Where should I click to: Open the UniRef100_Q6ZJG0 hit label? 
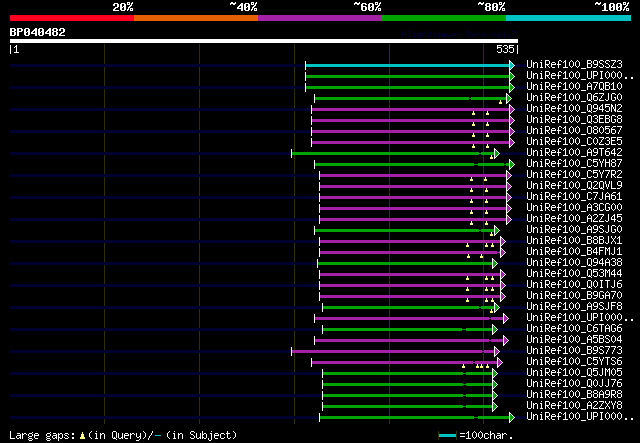(x=574, y=98)
